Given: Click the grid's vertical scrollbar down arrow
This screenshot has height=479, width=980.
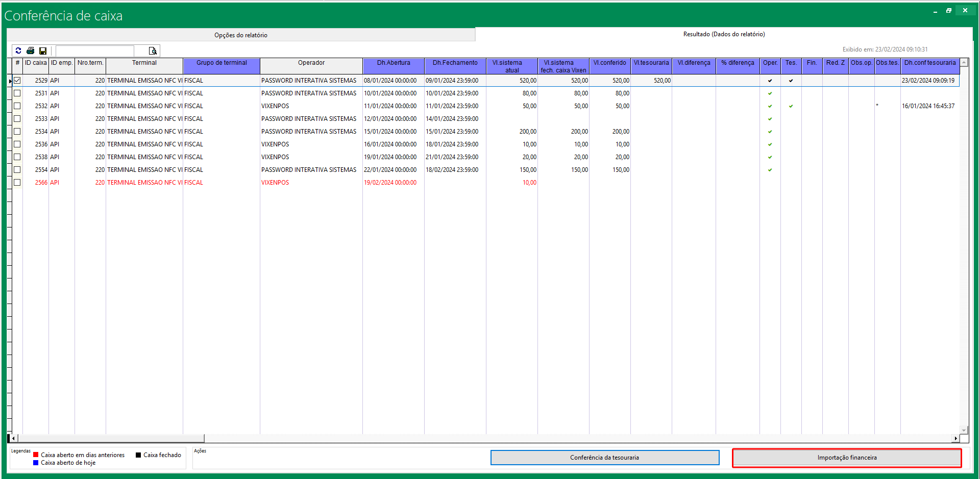Looking at the screenshot, I should click(x=964, y=430).
